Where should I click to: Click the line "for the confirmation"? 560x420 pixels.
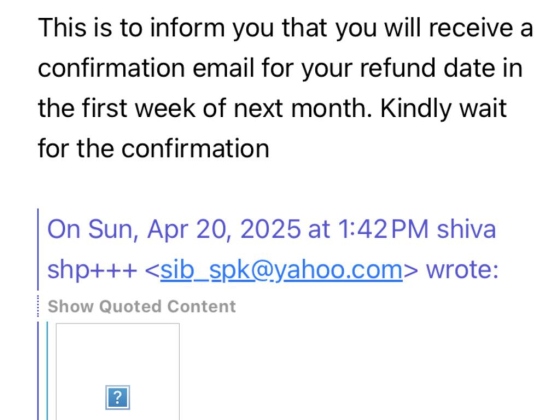point(154,149)
